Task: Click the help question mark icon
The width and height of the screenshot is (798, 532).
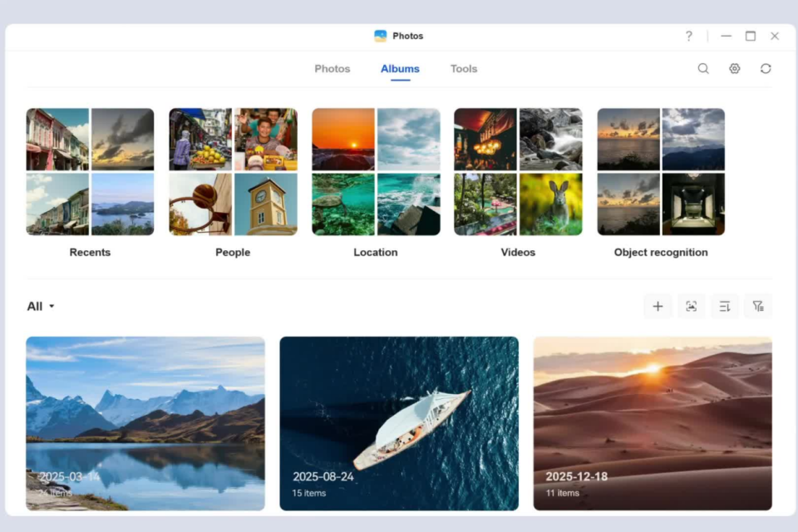Action: click(688, 36)
